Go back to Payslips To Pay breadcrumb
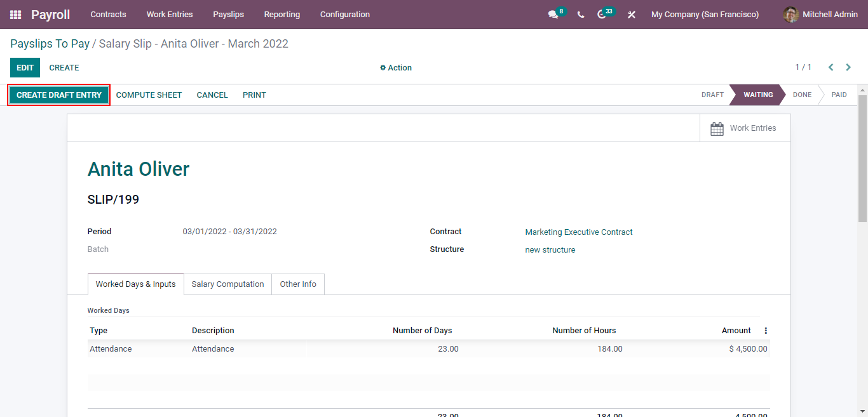Screen dimensions: 868x417 click(x=50, y=44)
